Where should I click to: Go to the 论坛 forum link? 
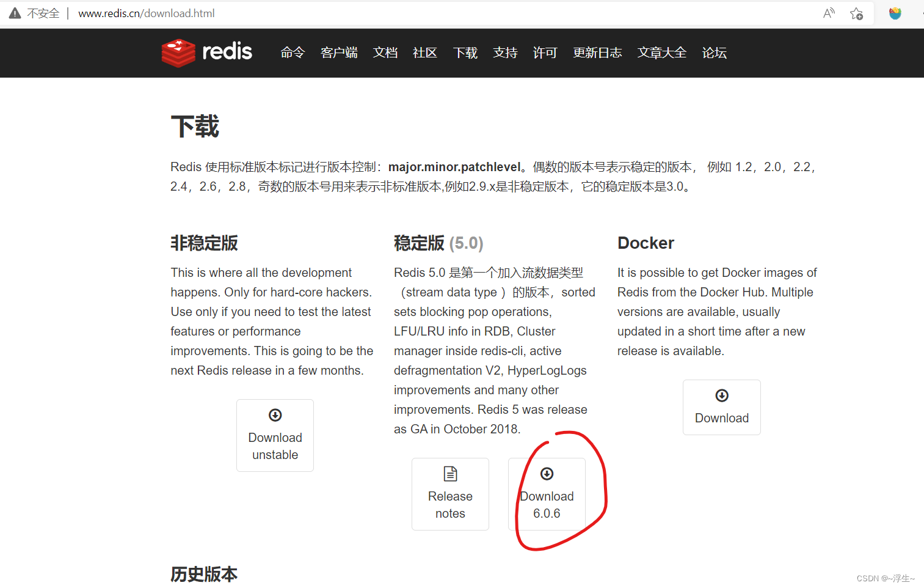click(715, 53)
